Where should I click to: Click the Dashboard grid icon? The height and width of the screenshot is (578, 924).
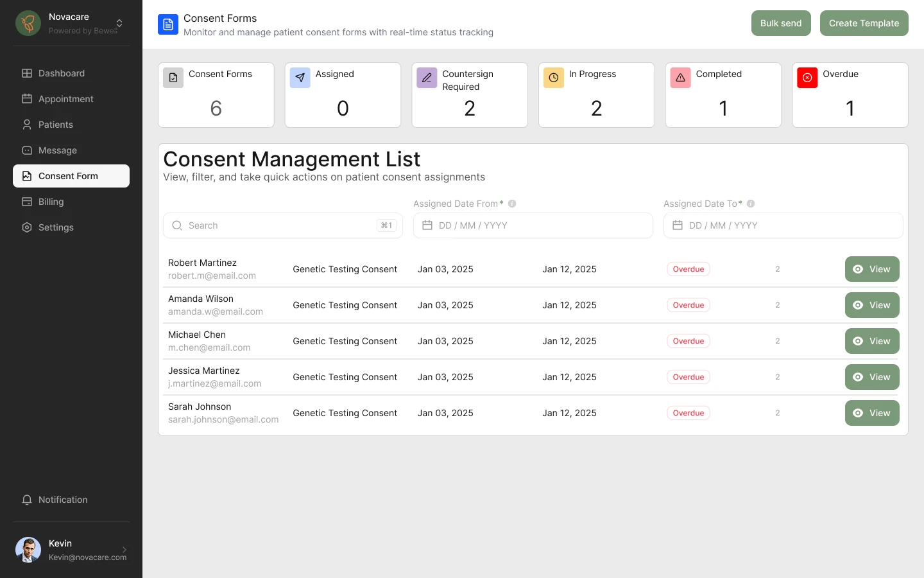(x=27, y=73)
